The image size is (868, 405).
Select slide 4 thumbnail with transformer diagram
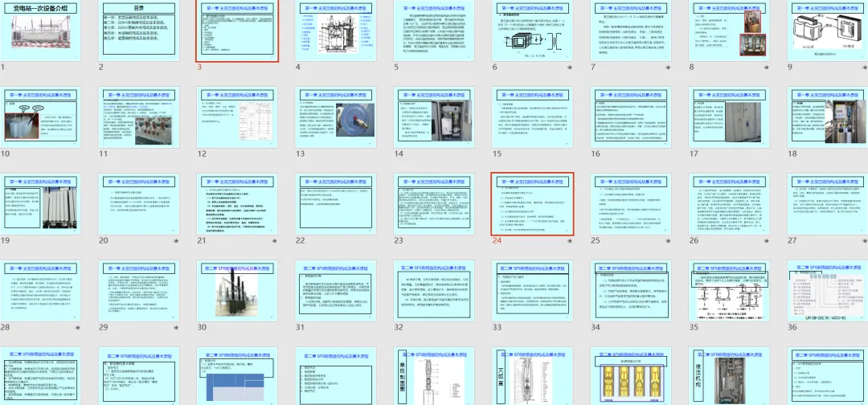pos(336,31)
